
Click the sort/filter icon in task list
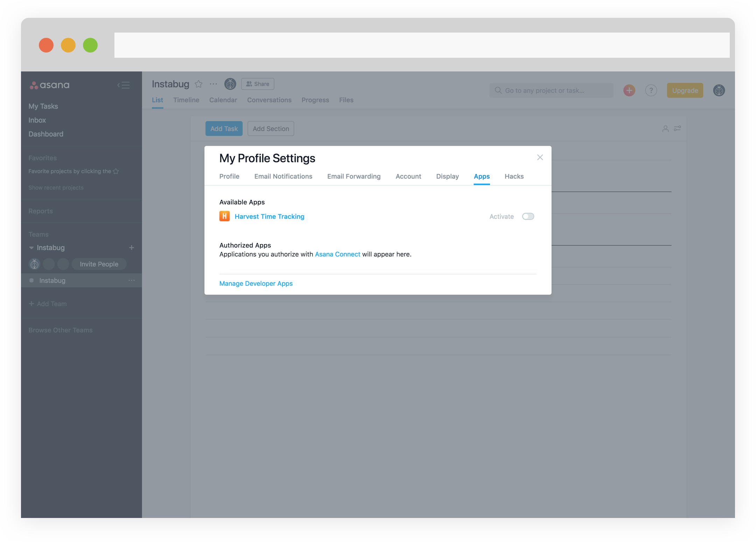point(677,128)
